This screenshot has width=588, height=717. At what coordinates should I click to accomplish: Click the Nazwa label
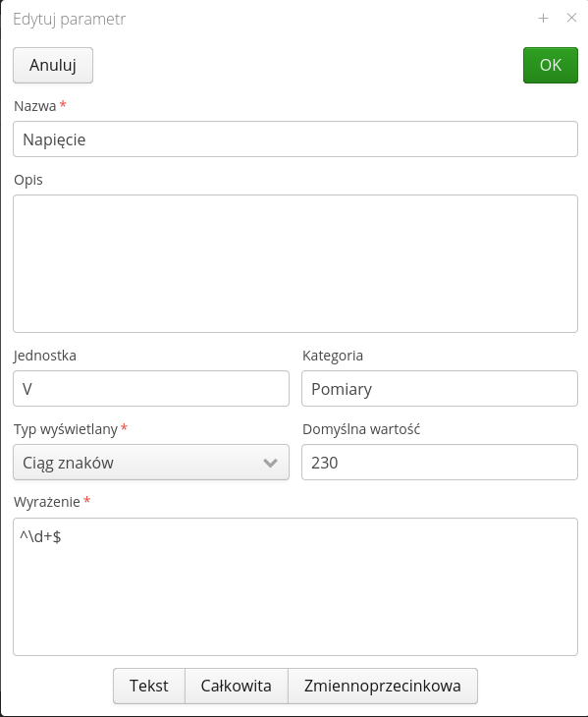pos(35,106)
